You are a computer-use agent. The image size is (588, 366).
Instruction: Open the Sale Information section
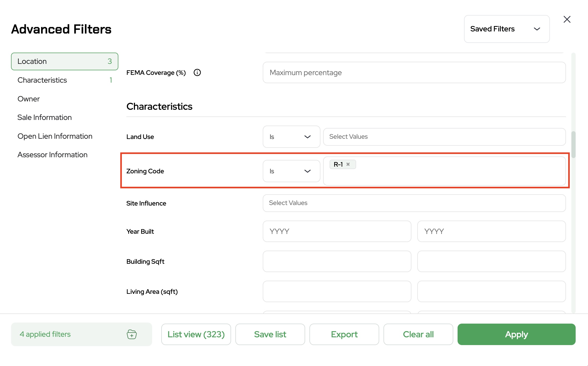tap(45, 118)
